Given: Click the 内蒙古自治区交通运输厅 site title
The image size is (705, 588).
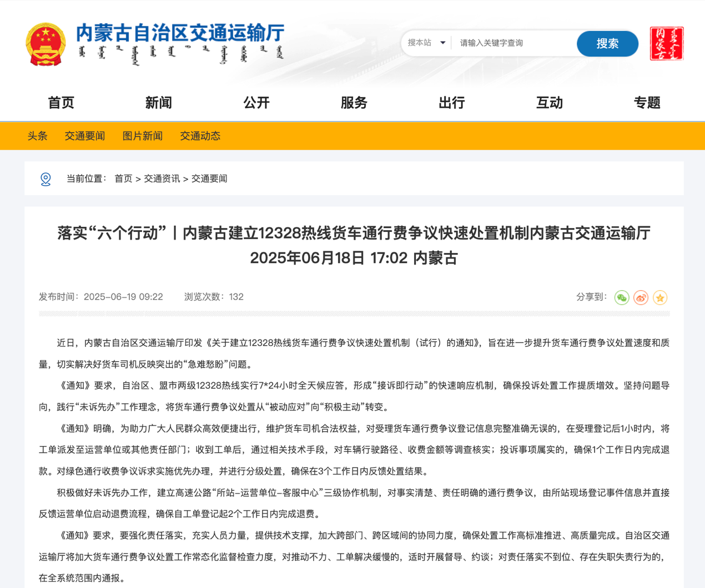Looking at the screenshot, I should 180,33.
